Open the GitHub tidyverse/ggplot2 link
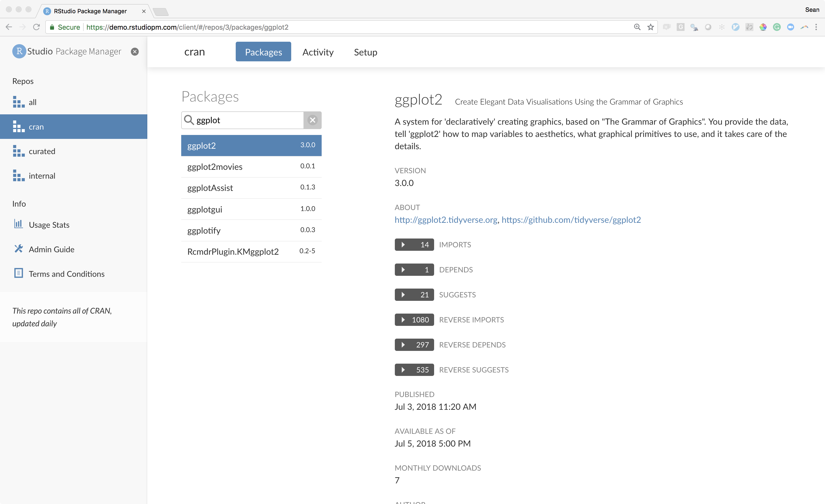This screenshot has width=825, height=504. pyautogui.click(x=571, y=220)
